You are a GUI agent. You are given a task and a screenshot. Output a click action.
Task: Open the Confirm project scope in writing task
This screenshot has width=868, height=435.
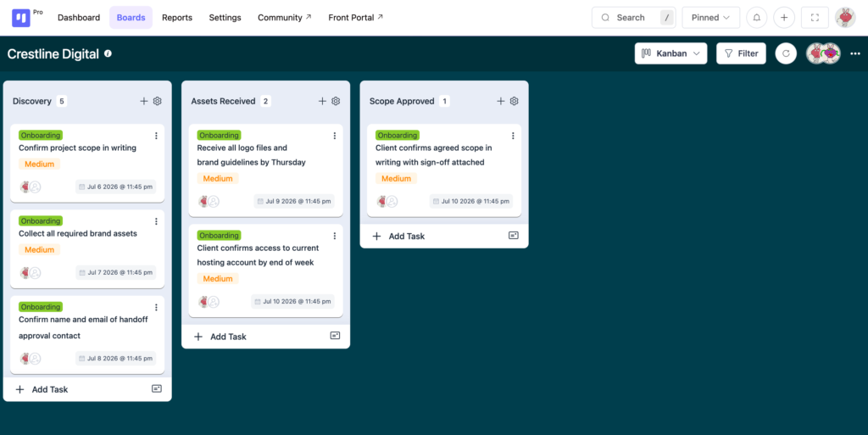click(77, 148)
